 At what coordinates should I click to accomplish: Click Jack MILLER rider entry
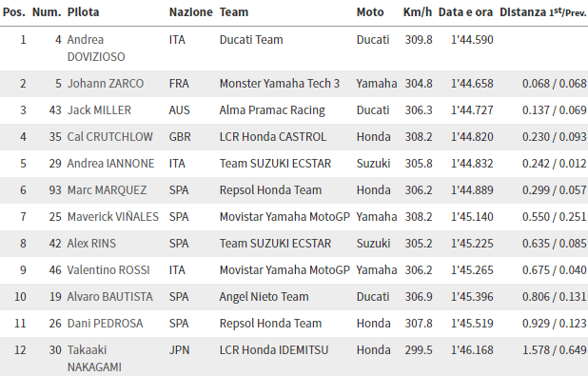click(x=99, y=110)
